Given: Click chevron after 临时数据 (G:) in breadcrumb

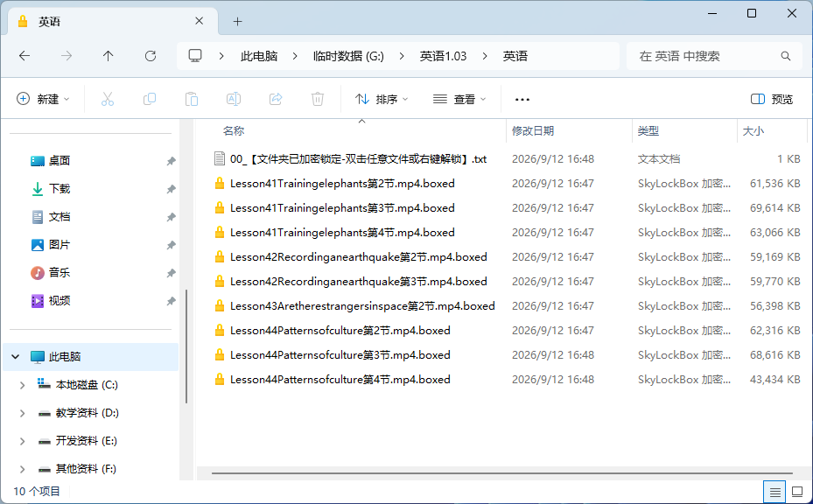Looking at the screenshot, I should [402, 56].
